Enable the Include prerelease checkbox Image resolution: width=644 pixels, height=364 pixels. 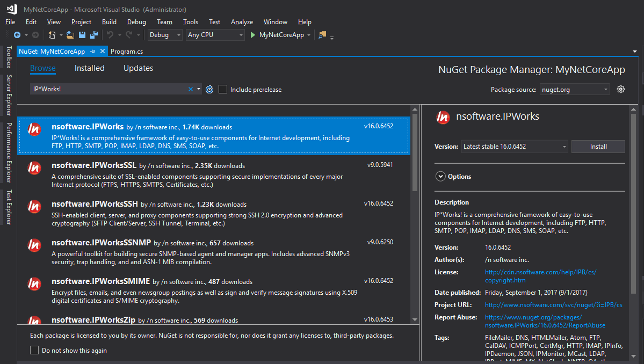click(x=222, y=89)
